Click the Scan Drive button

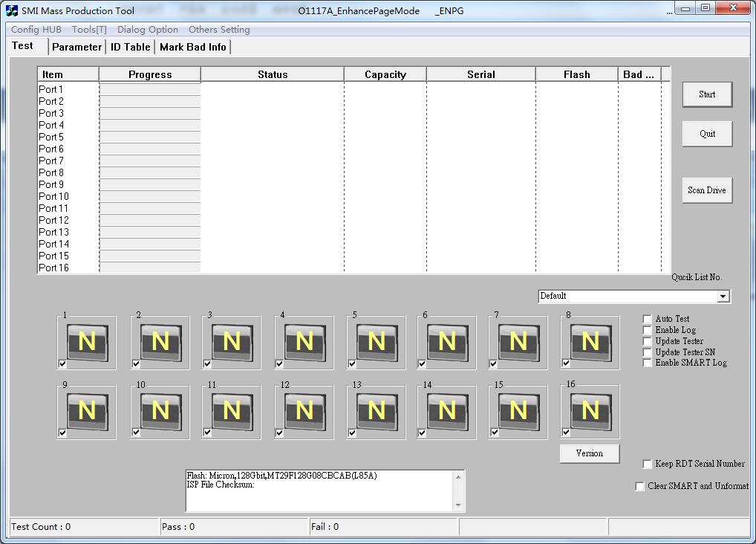coord(707,190)
